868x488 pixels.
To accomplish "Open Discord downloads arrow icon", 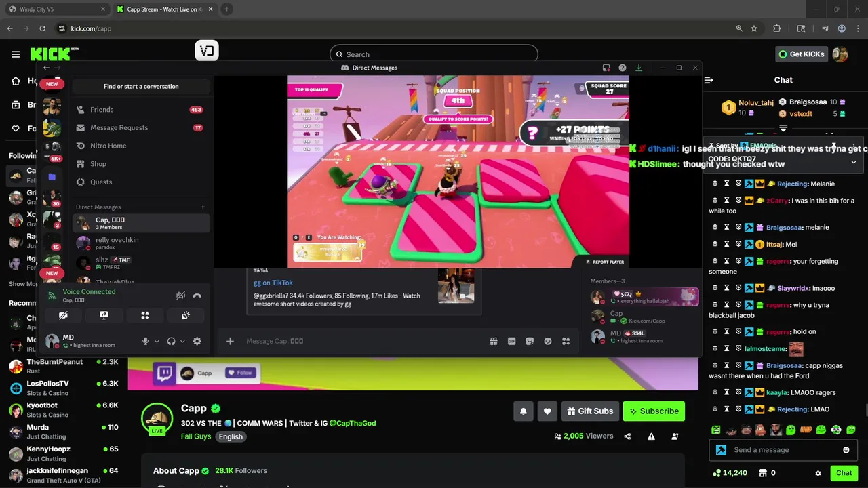I will [638, 68].
